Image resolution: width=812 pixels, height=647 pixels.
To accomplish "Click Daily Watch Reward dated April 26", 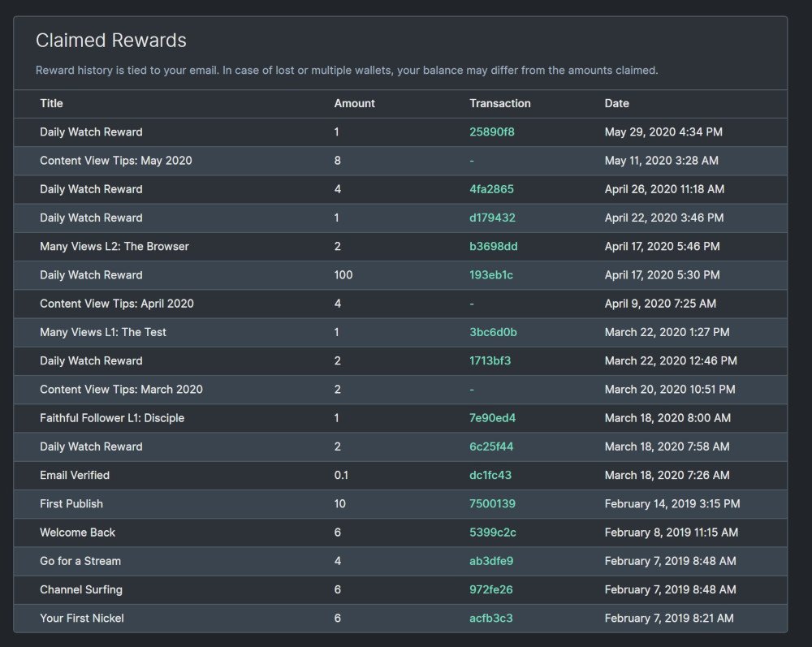I will 91,189.
